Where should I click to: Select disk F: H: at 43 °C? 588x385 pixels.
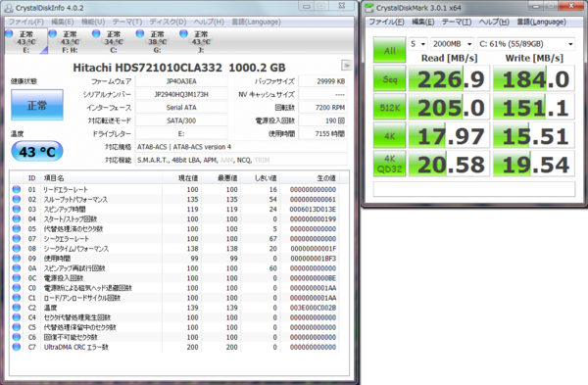tap(70, 41)
